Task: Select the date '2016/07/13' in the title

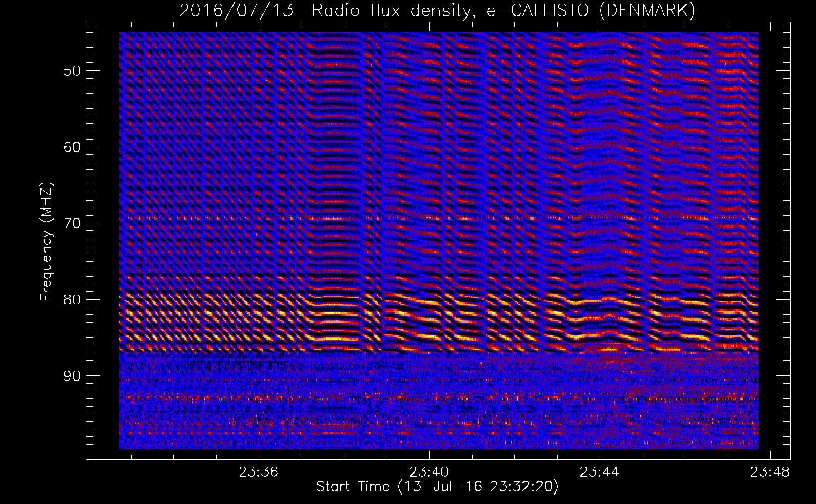Action: coord(237,10)
